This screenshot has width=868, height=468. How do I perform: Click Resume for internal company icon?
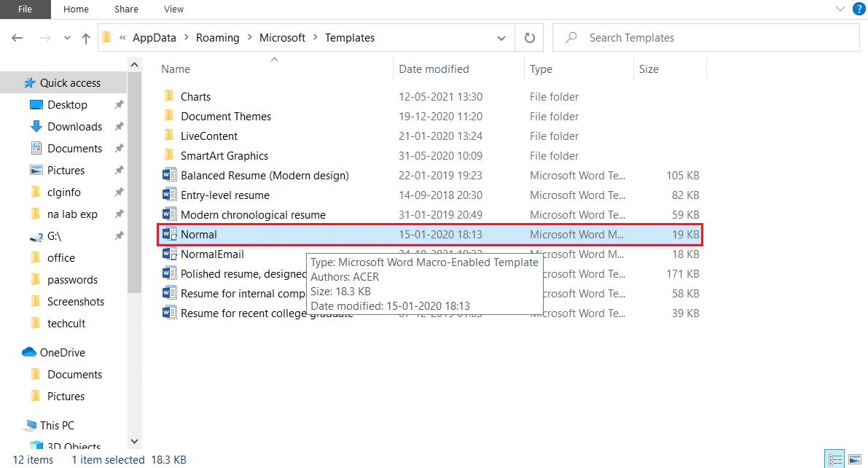click(x=169, y=293)
